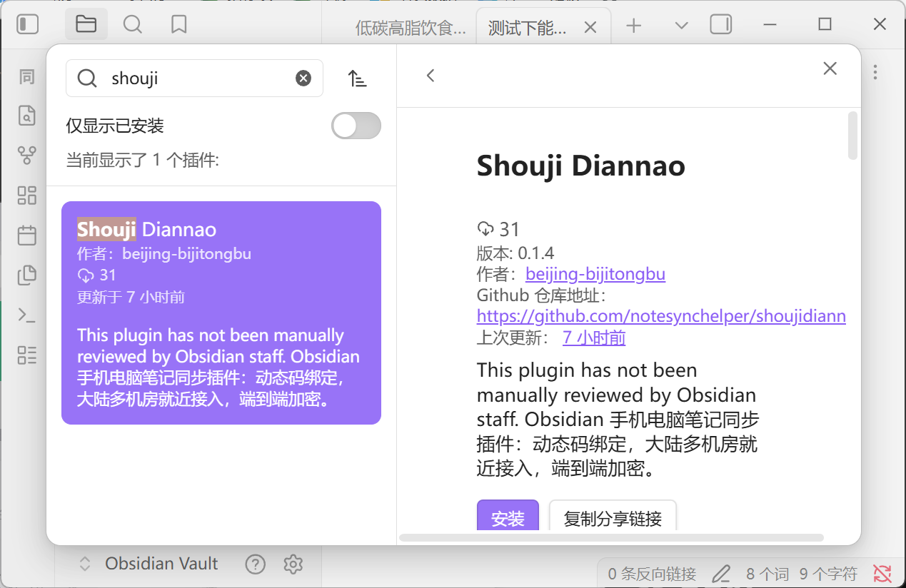This screenshot has height=588, width=906.
Task: Toggle the left sidebar collapse icon
Action: click(x=27, y=25)
